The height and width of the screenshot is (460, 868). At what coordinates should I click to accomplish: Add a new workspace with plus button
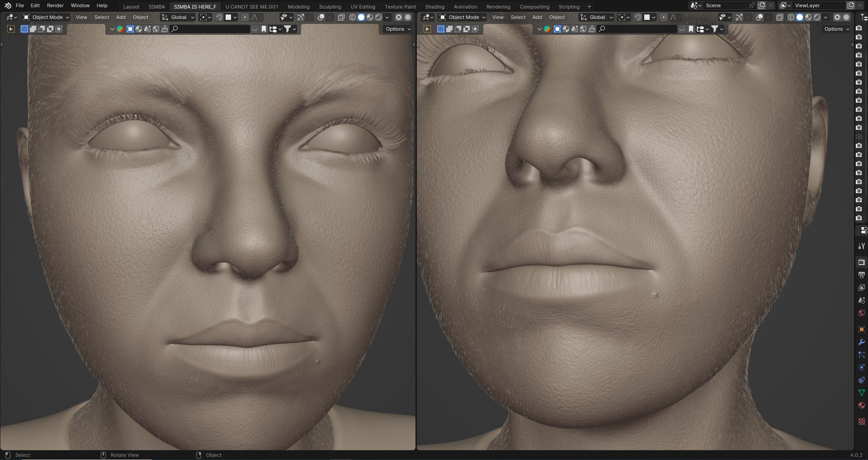click(589, 7)
